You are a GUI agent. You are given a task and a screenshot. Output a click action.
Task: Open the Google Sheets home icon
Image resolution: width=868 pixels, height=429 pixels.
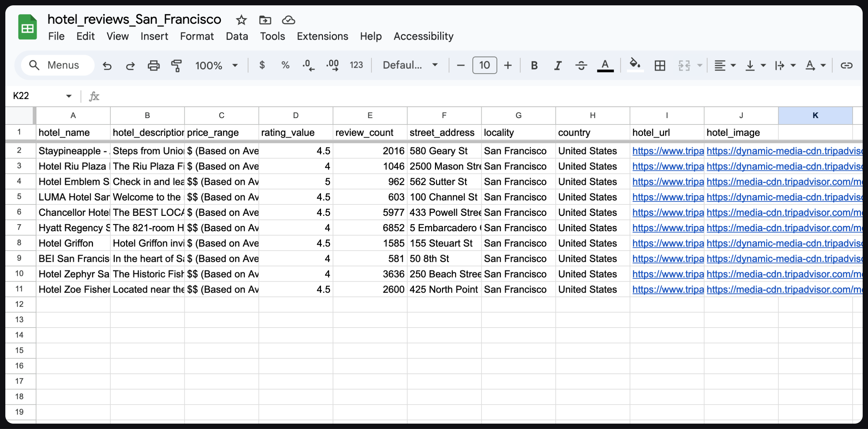(x=27, y=27)
